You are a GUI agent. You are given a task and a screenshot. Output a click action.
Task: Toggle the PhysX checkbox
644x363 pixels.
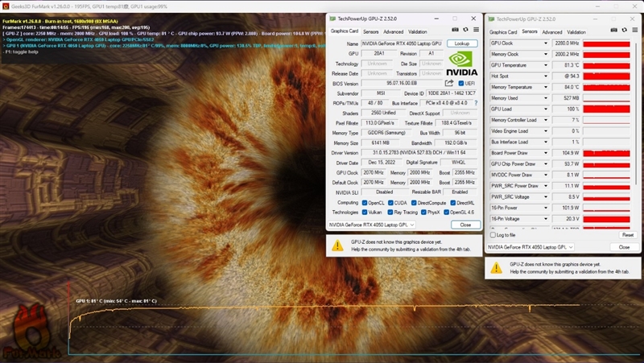pos(423,212)
